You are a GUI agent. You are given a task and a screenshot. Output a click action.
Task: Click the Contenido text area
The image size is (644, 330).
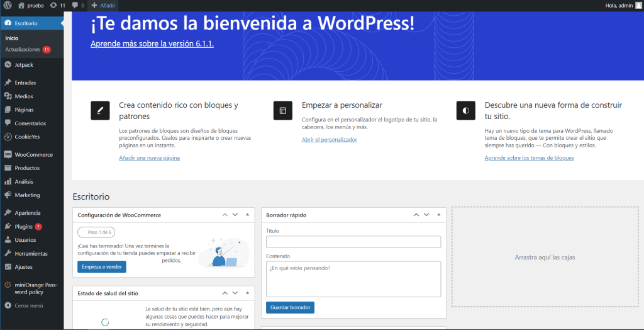353,279
